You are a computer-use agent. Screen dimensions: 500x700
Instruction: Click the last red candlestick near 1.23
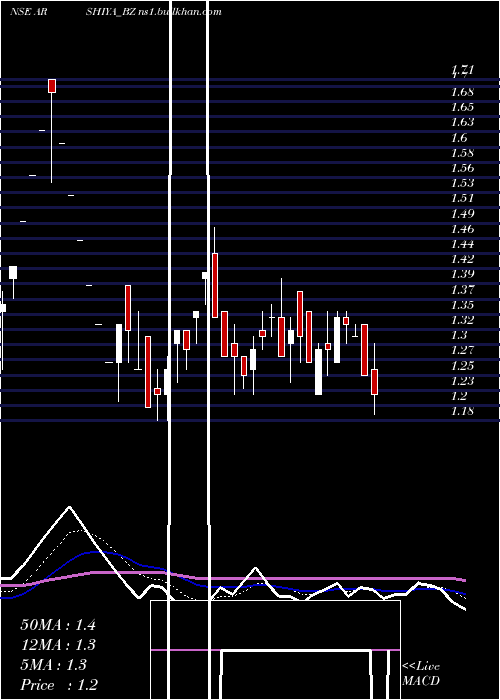pyautogui.click(x=375, y=382)
